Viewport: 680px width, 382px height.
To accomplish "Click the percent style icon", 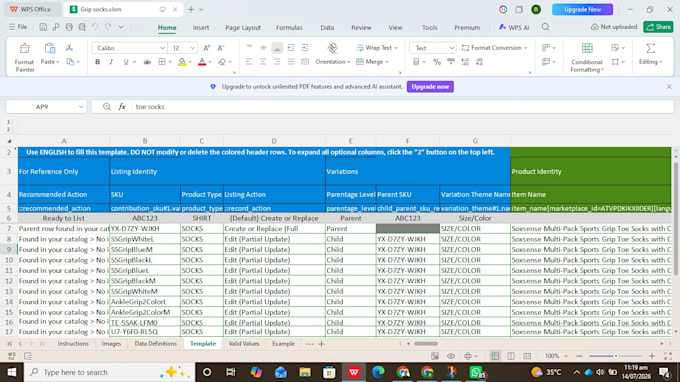I will 437,62.
